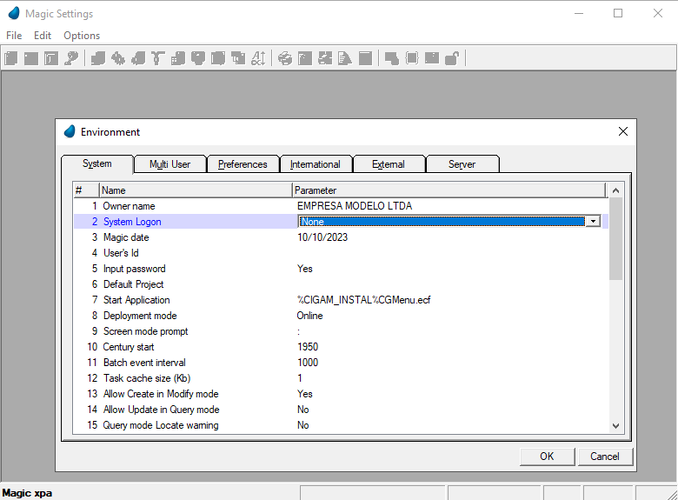Click the Parameter column header

pyautogui.click(x=449, y=190)
